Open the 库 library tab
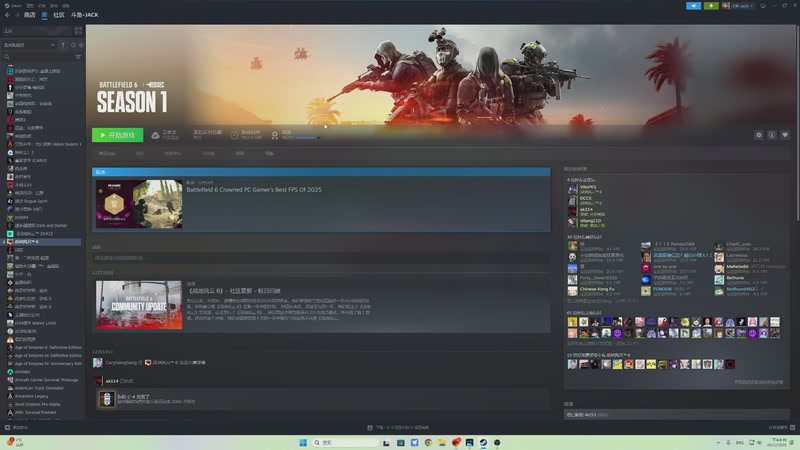This screenshot has height=450, width=800. point(44,15)
